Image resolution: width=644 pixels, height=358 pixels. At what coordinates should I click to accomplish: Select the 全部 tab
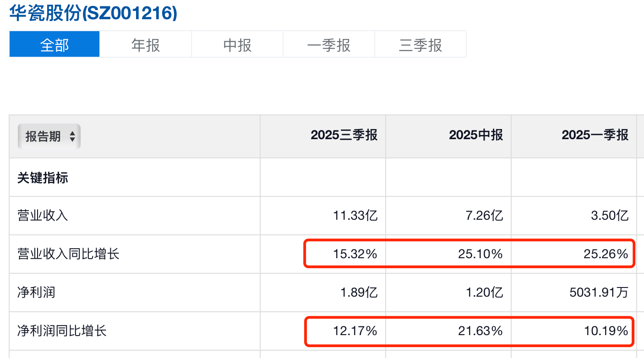(x=55, y=45)
